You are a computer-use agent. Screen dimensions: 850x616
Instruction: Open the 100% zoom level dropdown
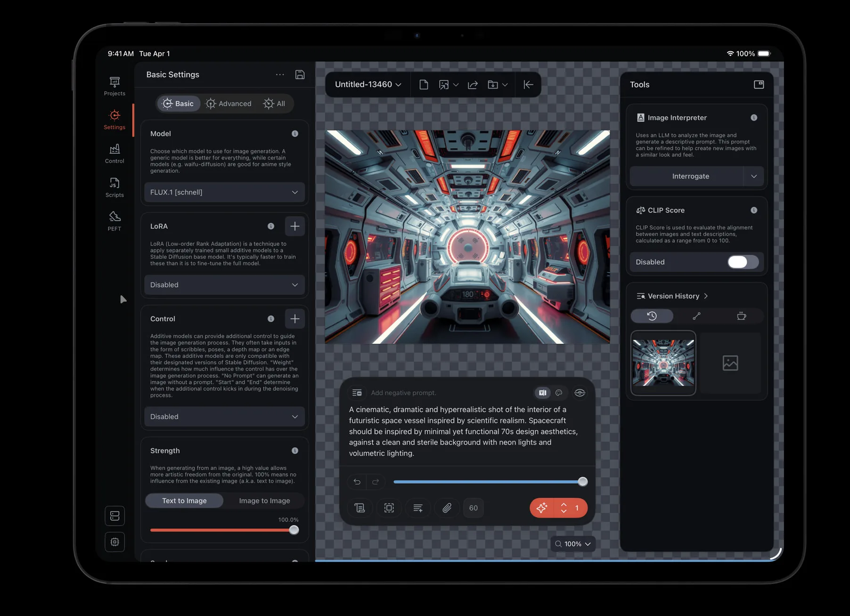(x=572, y=544)
